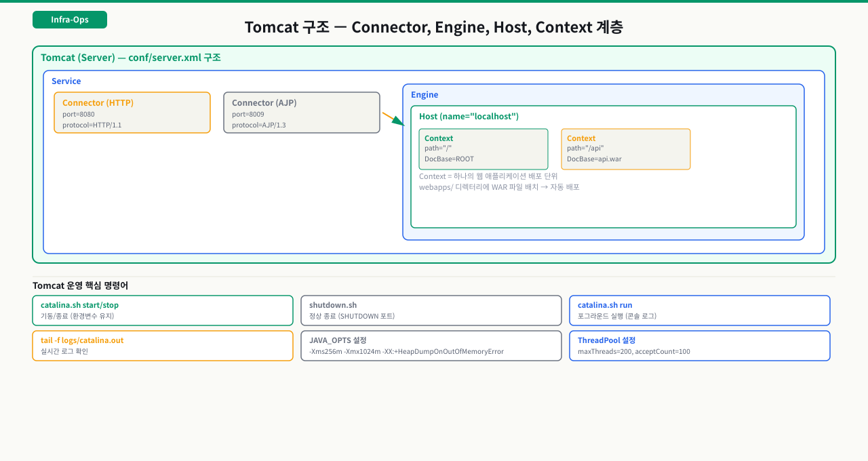Click the Service label
Viewport: 868px width, 461px height.
pyautogui.click(x=66, y=81)
